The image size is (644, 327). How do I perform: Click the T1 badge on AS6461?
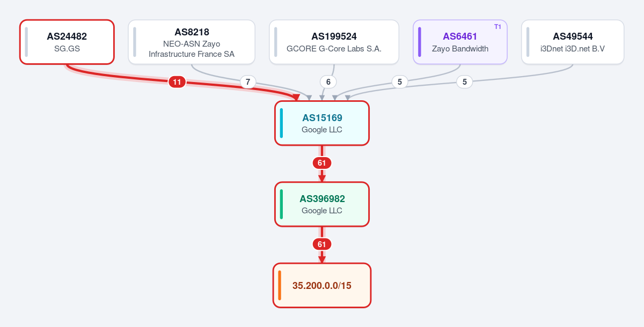[x=497, y=27]
